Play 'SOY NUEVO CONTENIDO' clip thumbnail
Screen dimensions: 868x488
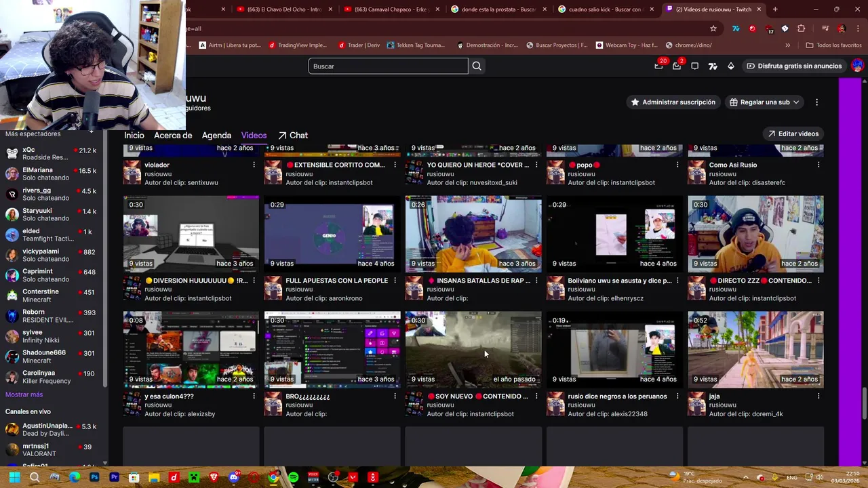coord(473,350)
